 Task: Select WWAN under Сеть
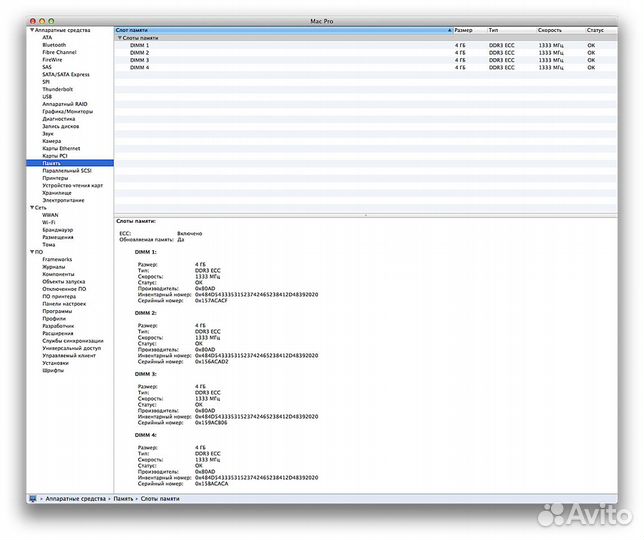click(50, 215)
